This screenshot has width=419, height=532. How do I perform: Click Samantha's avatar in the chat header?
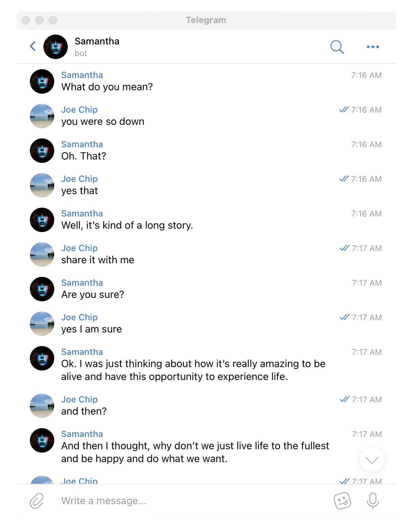coord(56,47)
